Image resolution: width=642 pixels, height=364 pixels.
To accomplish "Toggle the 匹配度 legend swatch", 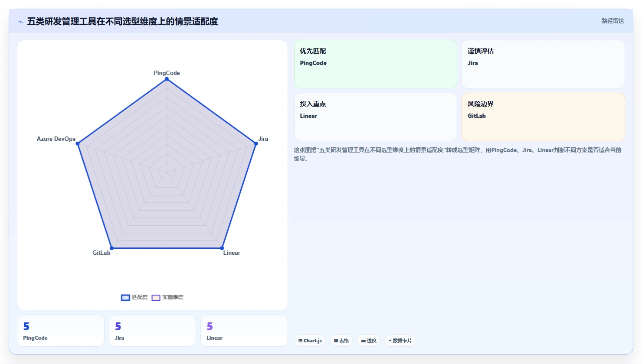I will (125, 297).
